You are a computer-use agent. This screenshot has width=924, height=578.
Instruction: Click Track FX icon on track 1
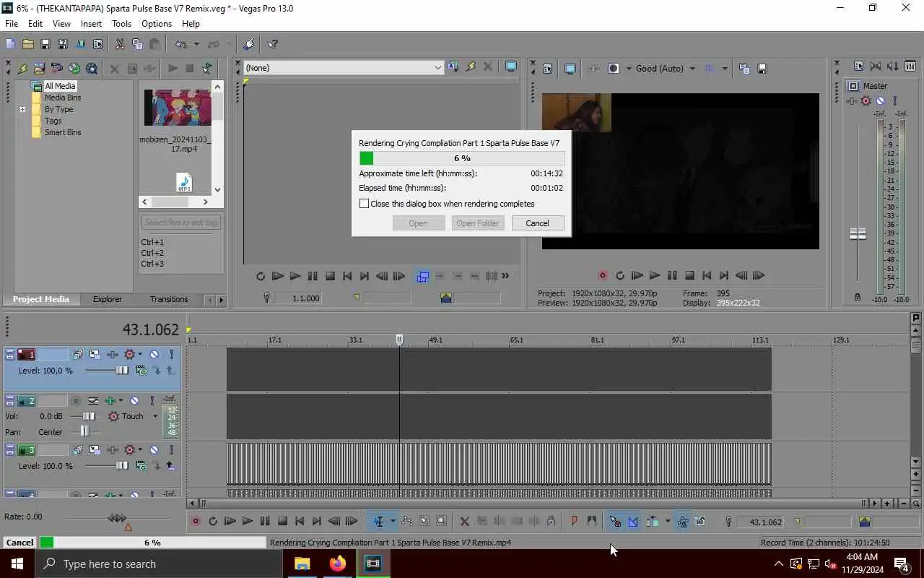point(112,354)
